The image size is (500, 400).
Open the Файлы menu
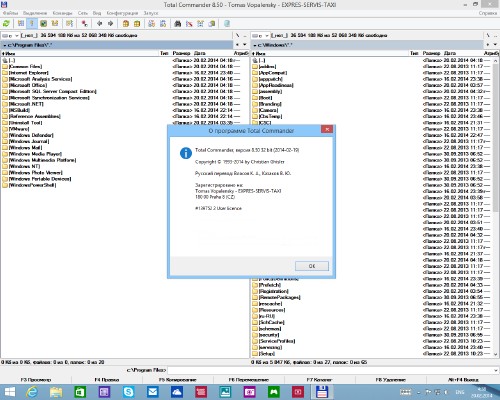click(11, 13)
